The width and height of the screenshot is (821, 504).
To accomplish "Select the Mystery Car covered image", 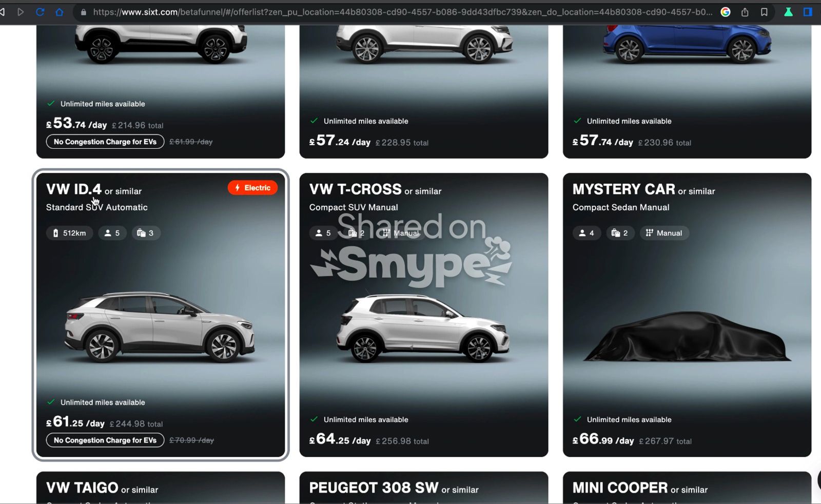I will click(x=687, y=336).
